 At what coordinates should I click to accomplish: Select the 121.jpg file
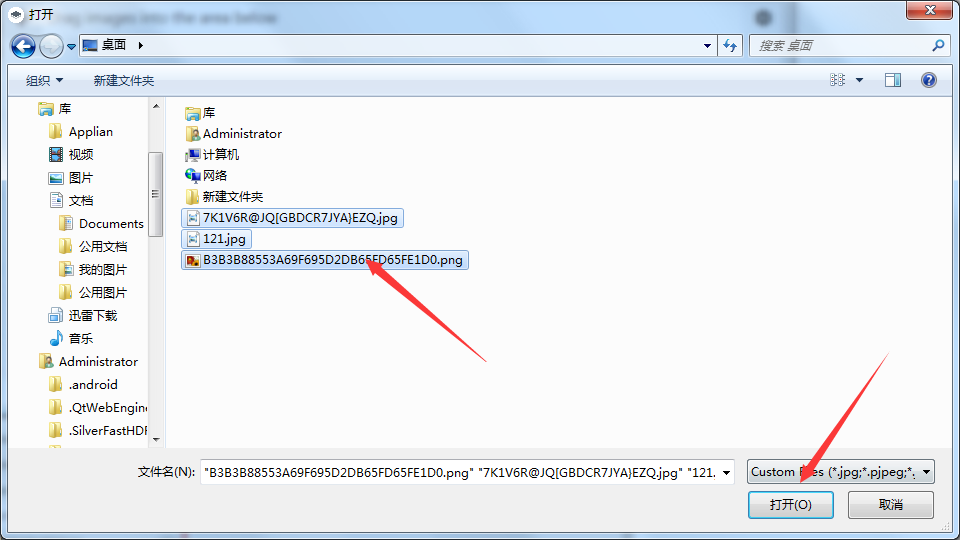coord(216,239)
